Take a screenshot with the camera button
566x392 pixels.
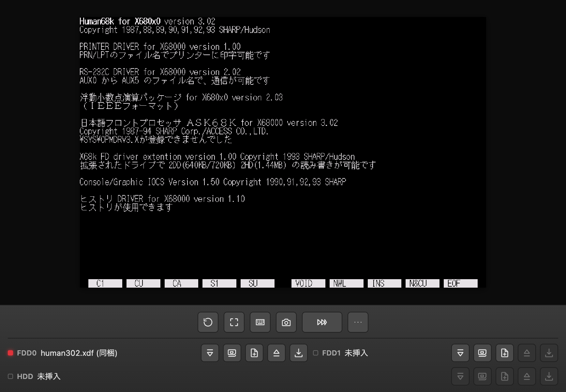click(x=286, y=322)
